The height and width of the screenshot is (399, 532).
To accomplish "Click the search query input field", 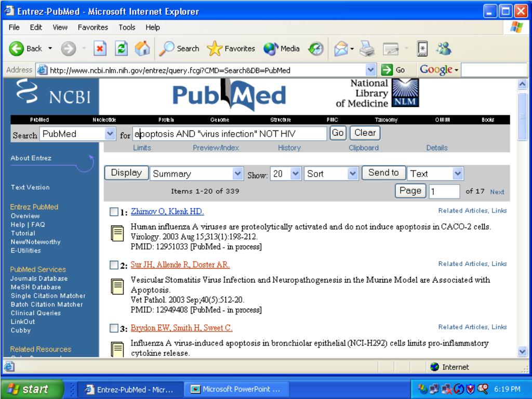I will click(229, 134).
